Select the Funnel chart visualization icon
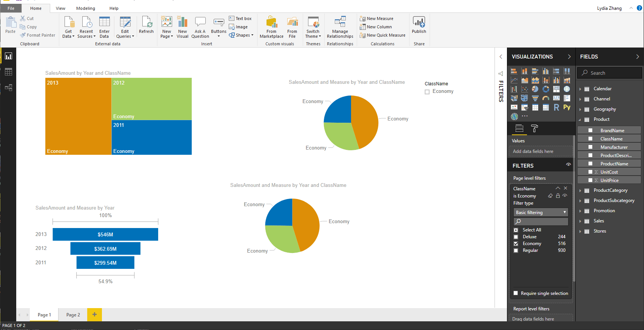This screenshot has height=330, width=644. pyautogui.click(x=535, y=98)
